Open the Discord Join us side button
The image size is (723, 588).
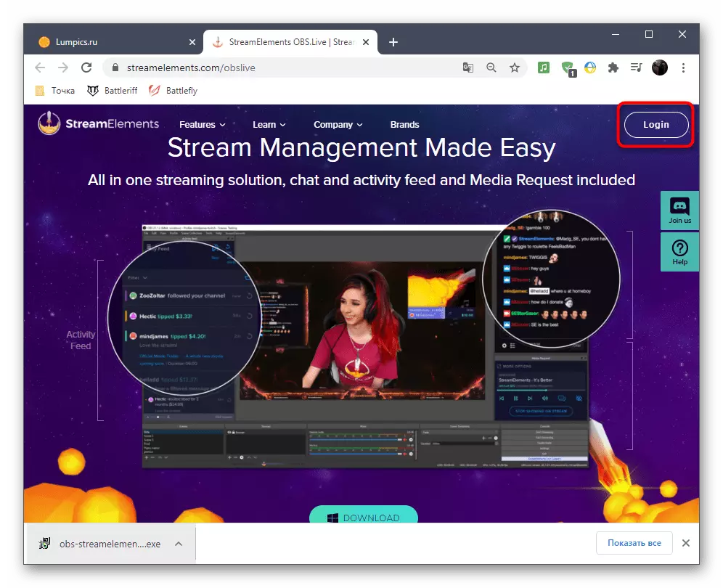[679, 211]
